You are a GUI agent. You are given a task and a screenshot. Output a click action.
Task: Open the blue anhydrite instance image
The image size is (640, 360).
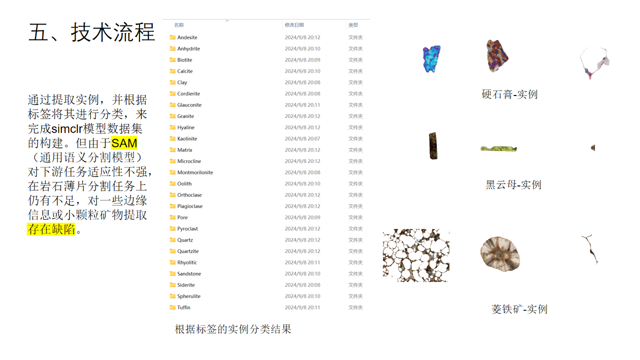[x=431, y=59]
